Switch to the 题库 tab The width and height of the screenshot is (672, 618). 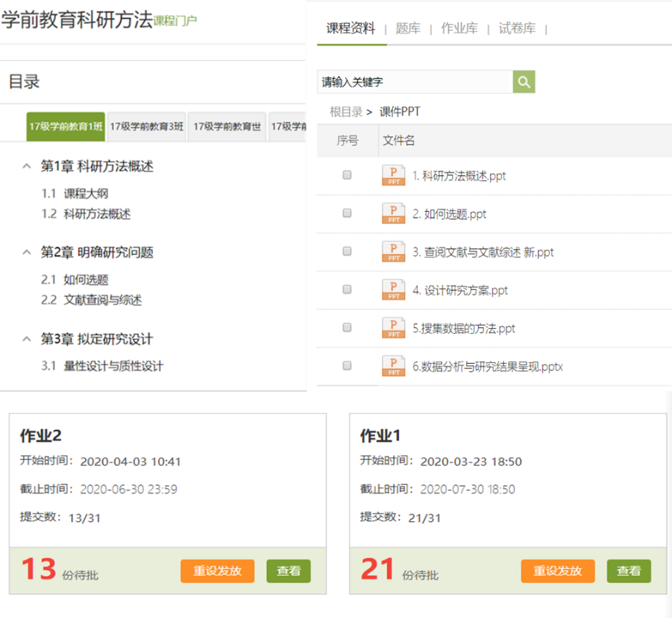(x=407, y=28)
